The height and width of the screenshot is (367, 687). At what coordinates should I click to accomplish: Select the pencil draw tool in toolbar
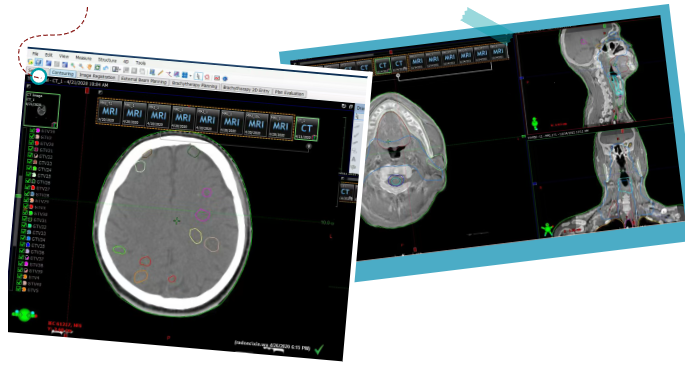click(160, 73)
